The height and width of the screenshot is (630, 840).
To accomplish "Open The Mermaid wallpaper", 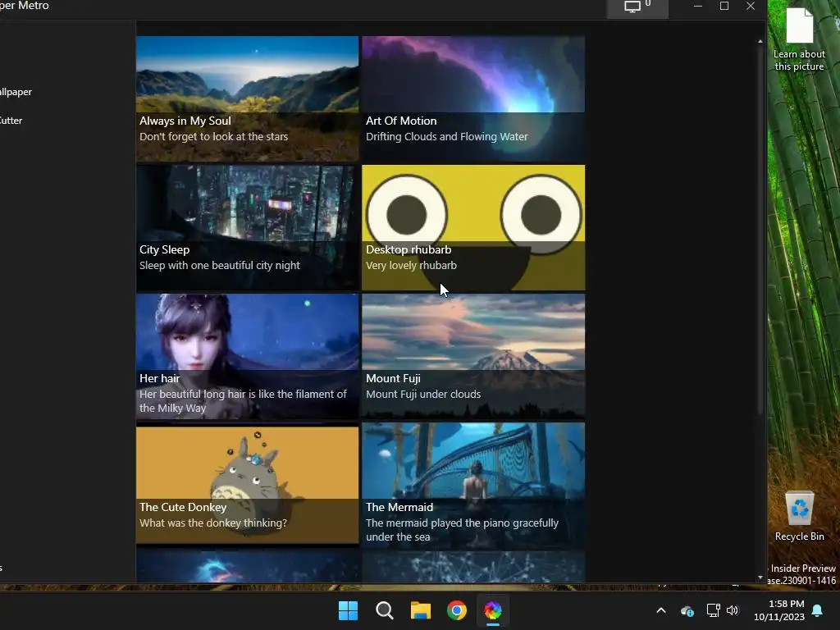I will pos(473,486).
